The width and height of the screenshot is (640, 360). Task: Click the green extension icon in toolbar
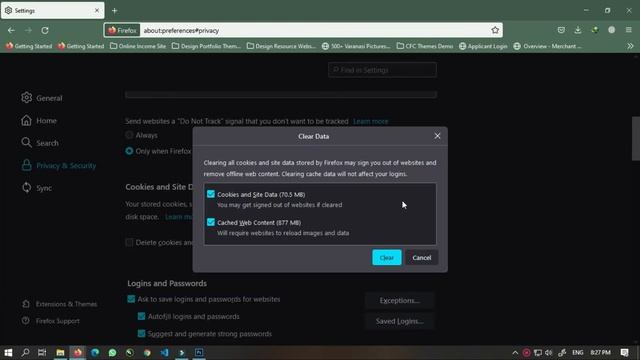(595, 30)
